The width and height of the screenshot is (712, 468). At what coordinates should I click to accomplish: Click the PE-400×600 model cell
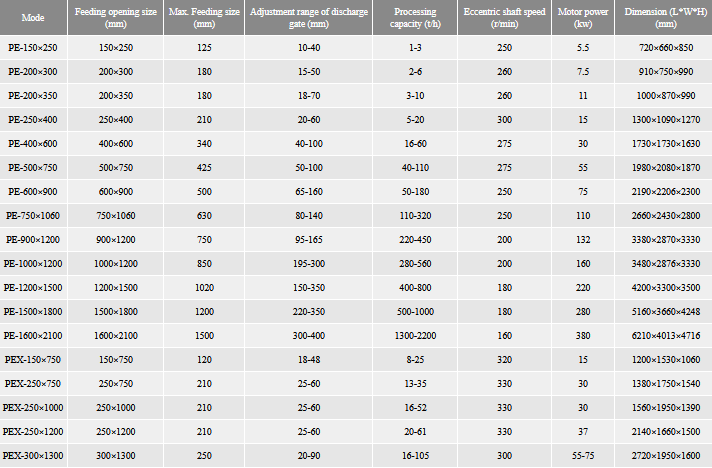pyautogui.click(x=30, y=144)
